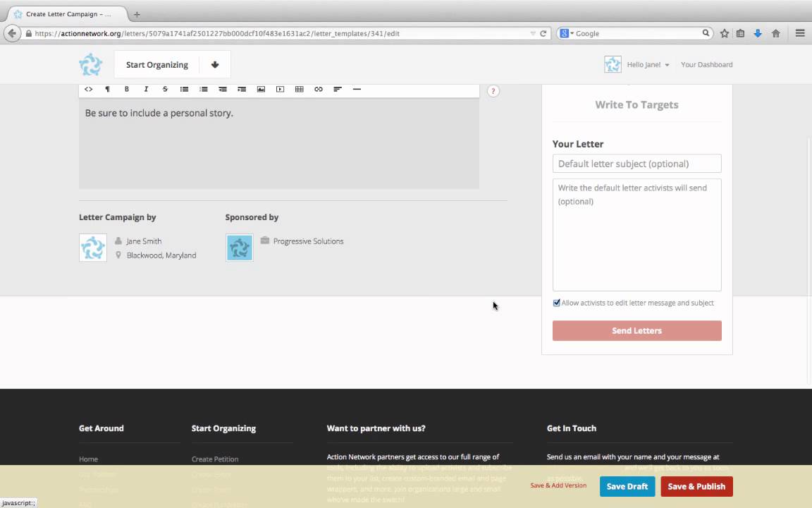Click the Write To Targets heading
This screenshot has height=508, width=812.
(x=636, y=104)
